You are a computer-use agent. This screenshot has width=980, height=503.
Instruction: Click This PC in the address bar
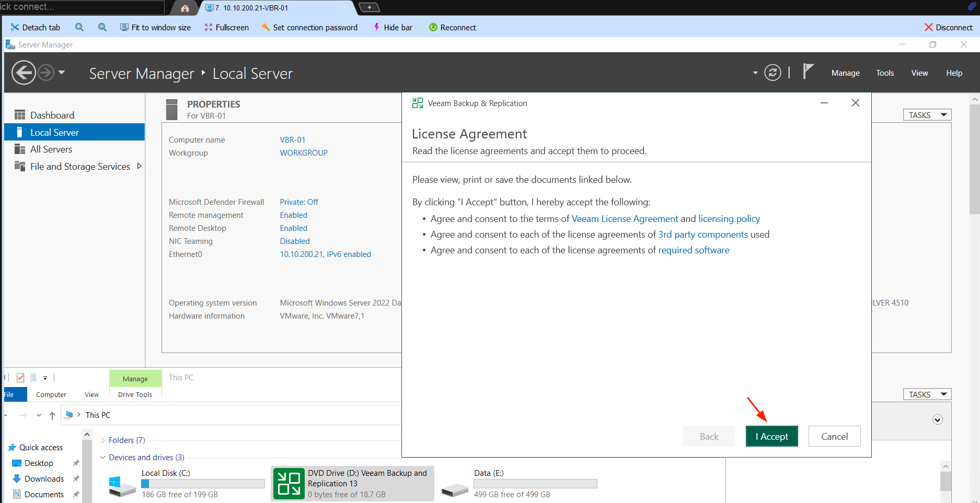click(x=98, y=415)
